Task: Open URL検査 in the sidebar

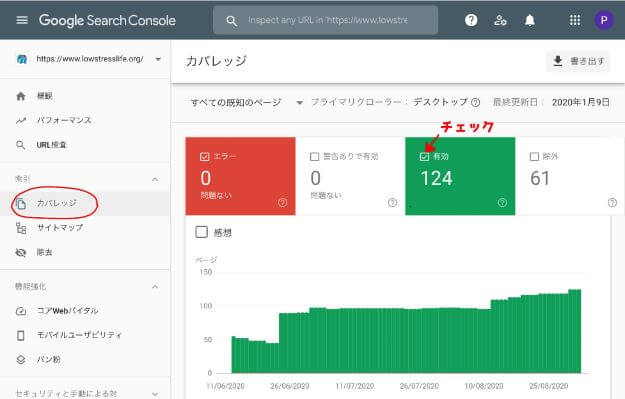Action: point(85,145)
